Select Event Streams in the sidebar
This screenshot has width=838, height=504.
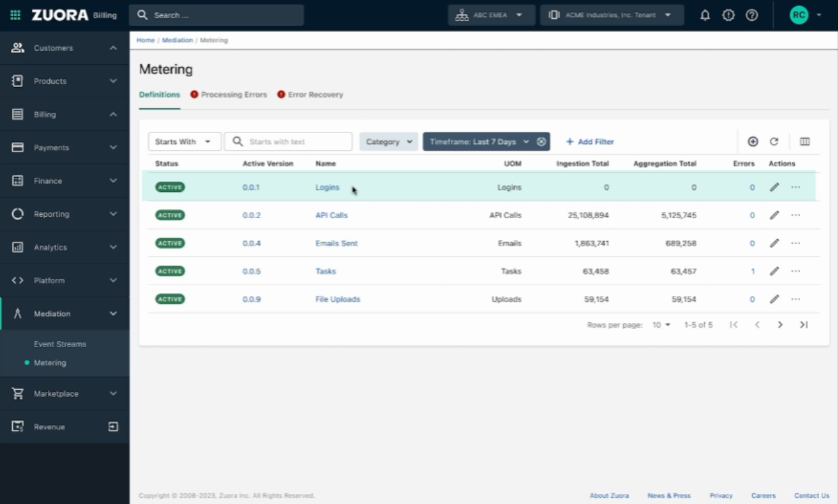60,344
